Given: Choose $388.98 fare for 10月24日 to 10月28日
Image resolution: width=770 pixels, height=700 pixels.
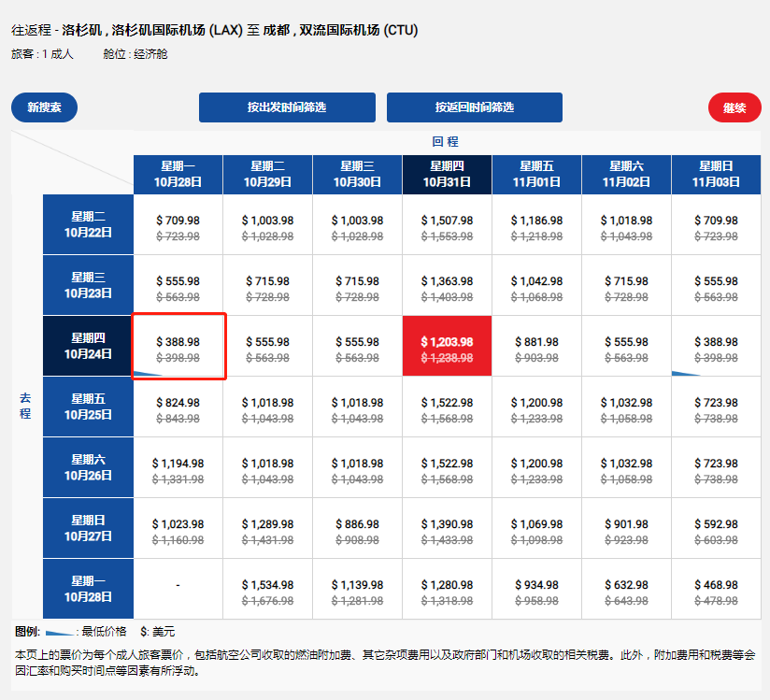Looking at the screenshot, I should [178, 346].
